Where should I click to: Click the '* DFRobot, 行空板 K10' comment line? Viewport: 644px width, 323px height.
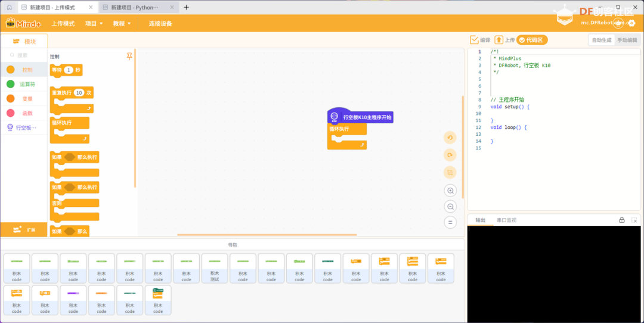pyautogui.click(x=522, y=66)
